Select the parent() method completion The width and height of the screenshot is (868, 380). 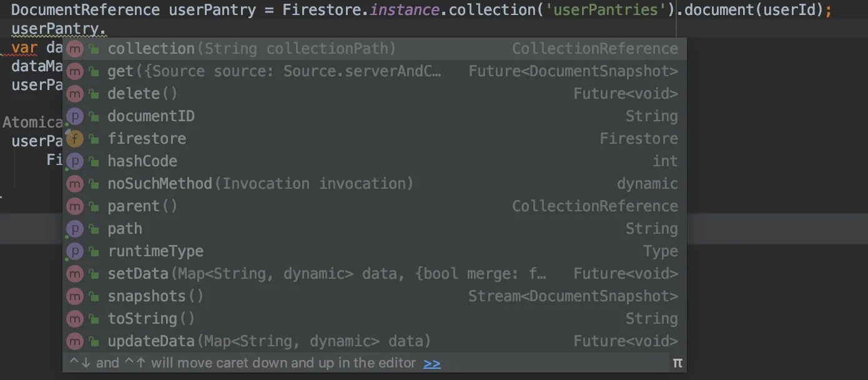point(375,206)
